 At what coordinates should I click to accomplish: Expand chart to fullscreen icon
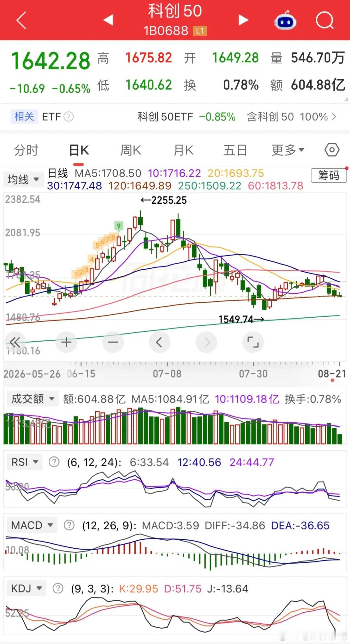pyautogui.click(x=253, y=342)
